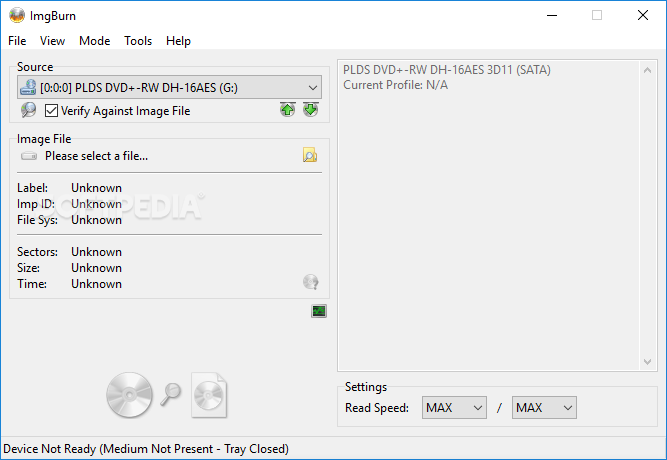
Task: Click the 'Read Speed:' label
Action: pos(377,408)
